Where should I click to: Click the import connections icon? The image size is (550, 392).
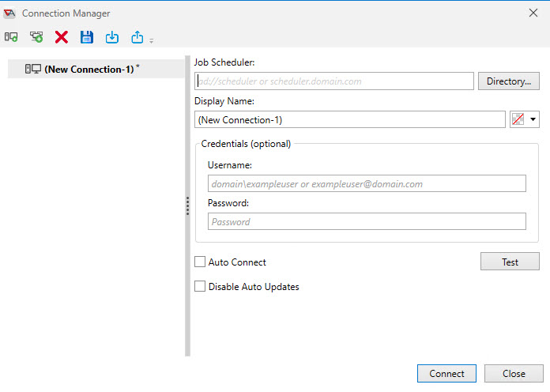(111, 37)
